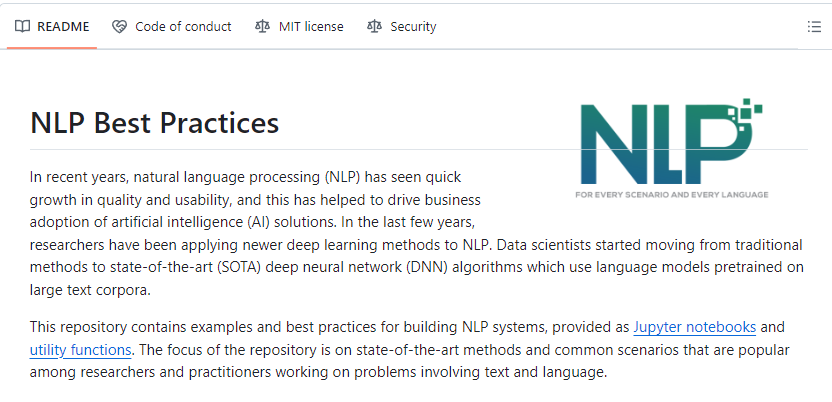Click the scale icon beside MIT license
832x402 pixels.
(x=263, y=27)
